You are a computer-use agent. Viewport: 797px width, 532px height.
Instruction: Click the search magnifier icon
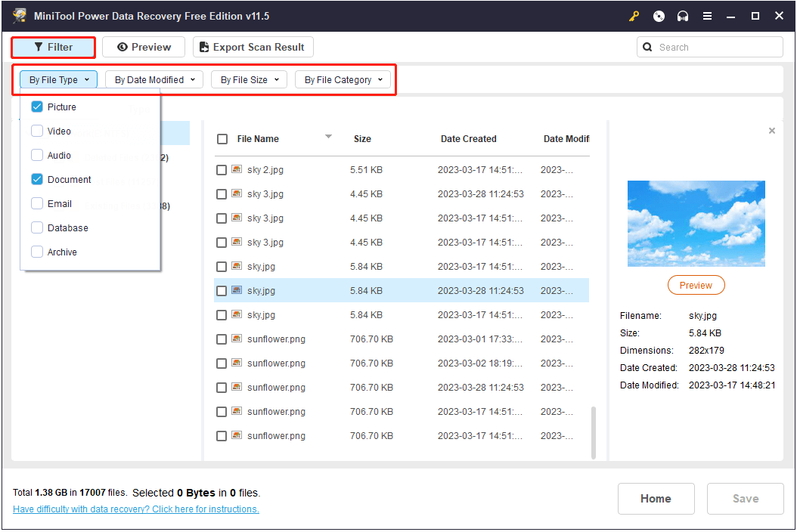648,47
